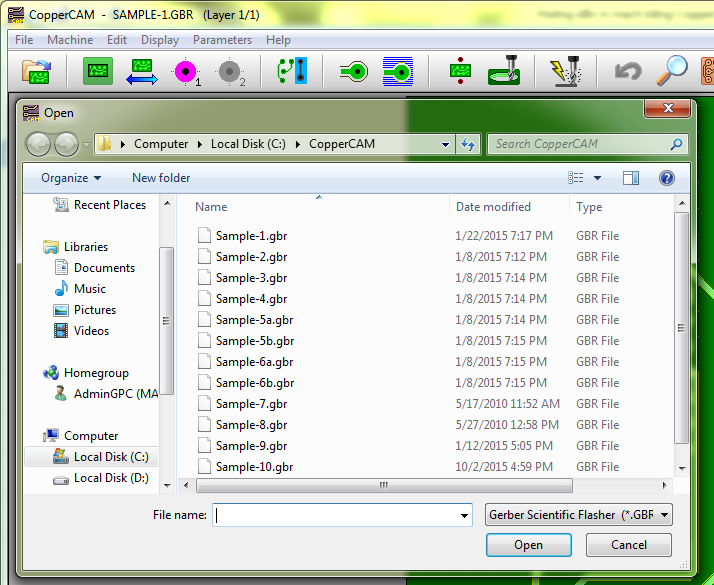The height and width of the screenshot is (585, 714).
Task: Click the open file toolbar icon in CopperCAM
Action: 36,71
